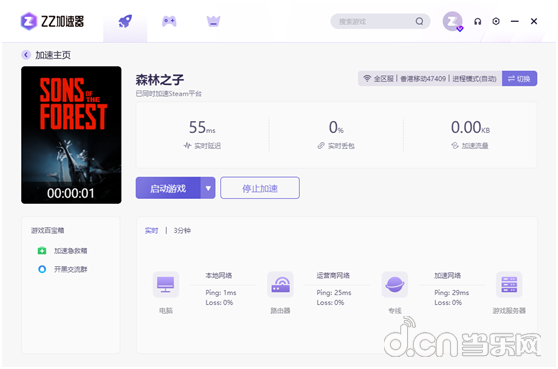Click the 切换 switch node button
The width and height of the screenshot is (558, 369).
pos(519,79)
